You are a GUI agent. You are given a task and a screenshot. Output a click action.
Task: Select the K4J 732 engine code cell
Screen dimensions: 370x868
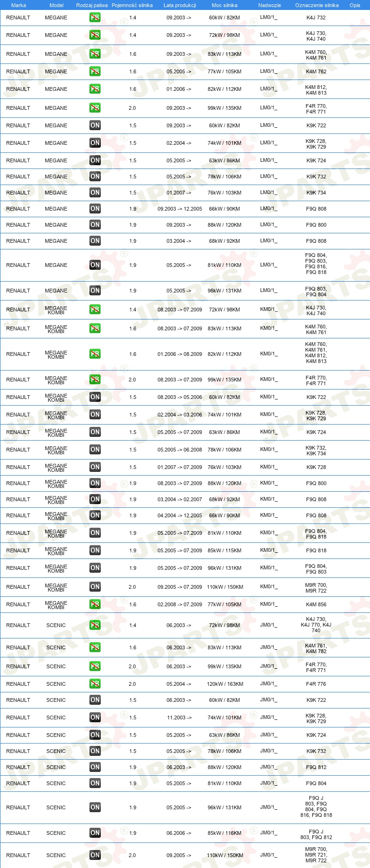316,18
